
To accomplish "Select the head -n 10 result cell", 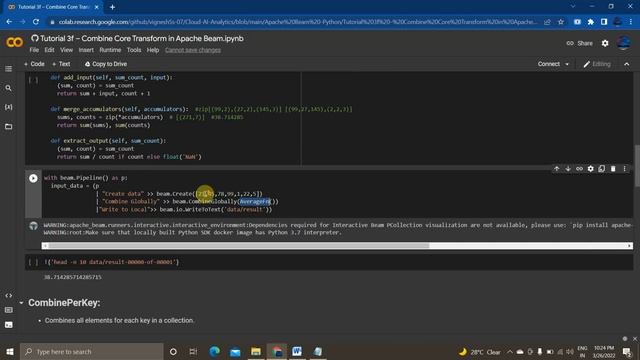I will pyautogui.click(x=329, y=262).
